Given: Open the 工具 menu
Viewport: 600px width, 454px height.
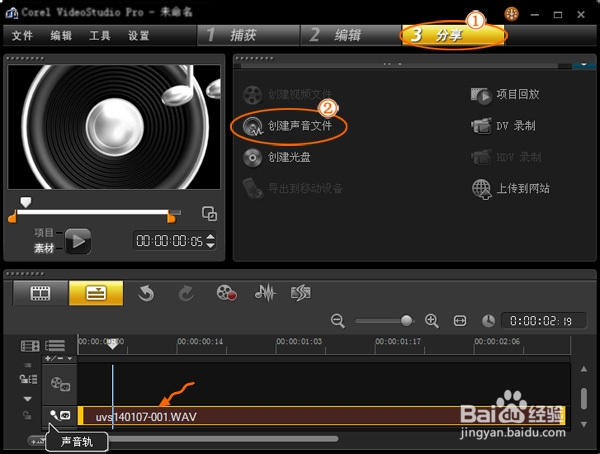Looking at the screenshot, I should click(100, 36).
